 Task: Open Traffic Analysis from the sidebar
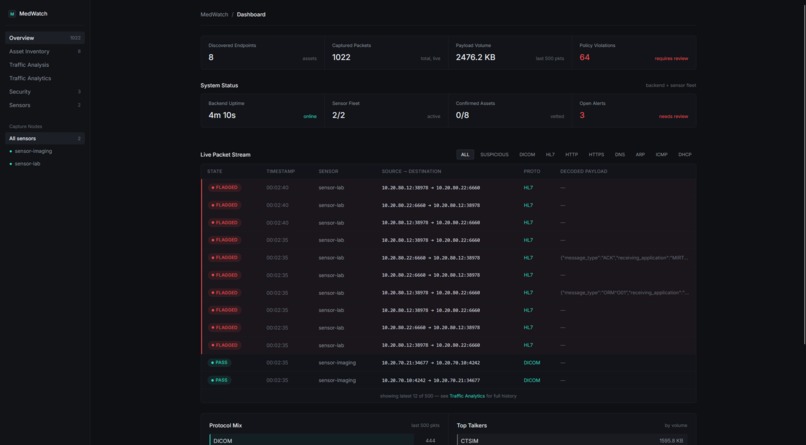[45, 65]
